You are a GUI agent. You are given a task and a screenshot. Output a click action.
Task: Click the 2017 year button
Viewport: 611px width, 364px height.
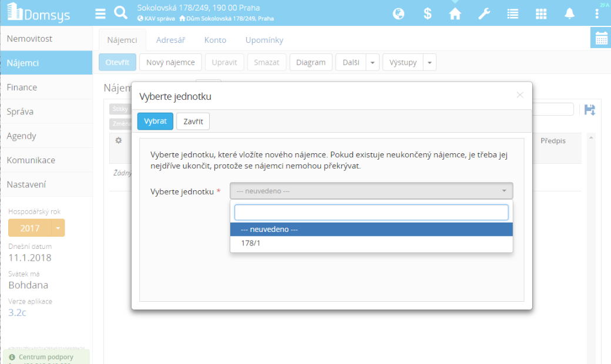(30, 228)
